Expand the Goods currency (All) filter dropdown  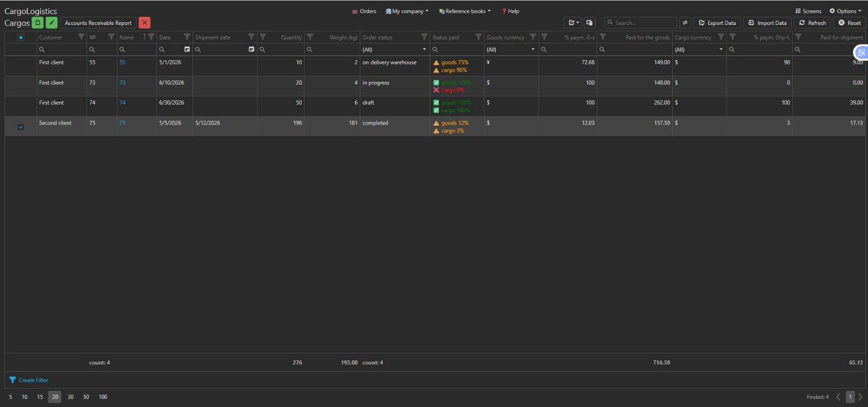(533, 49)
